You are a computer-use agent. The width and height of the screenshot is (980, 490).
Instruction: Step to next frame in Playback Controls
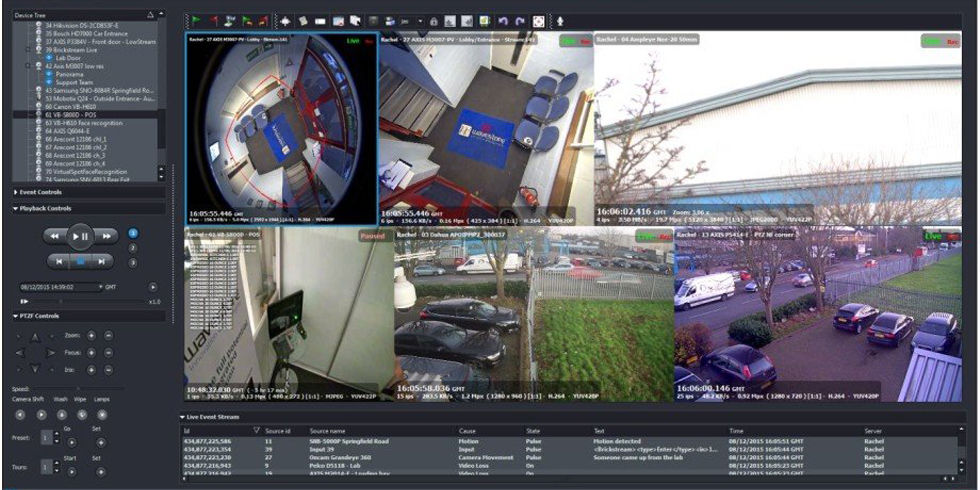coord(101,262)
